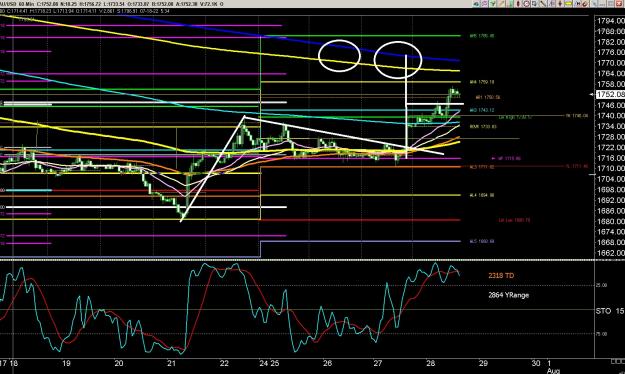Click the gray magnifier toolbar icon
Viewport: 625px width, 374px height.
point(594,4)
